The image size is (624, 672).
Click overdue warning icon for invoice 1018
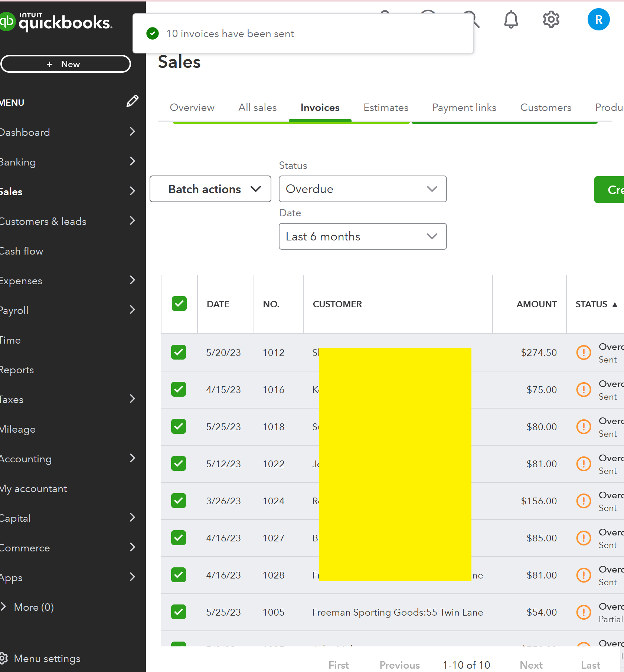(584, 426)
